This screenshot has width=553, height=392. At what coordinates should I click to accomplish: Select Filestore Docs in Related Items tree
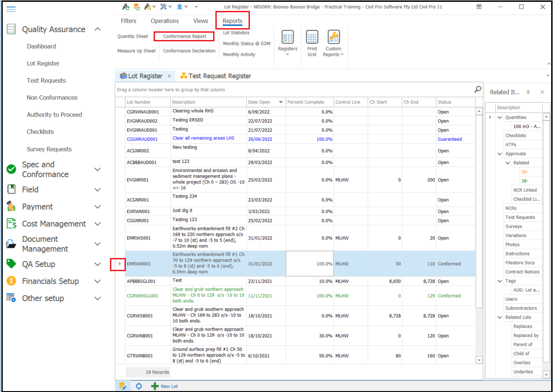pos(520,263)
